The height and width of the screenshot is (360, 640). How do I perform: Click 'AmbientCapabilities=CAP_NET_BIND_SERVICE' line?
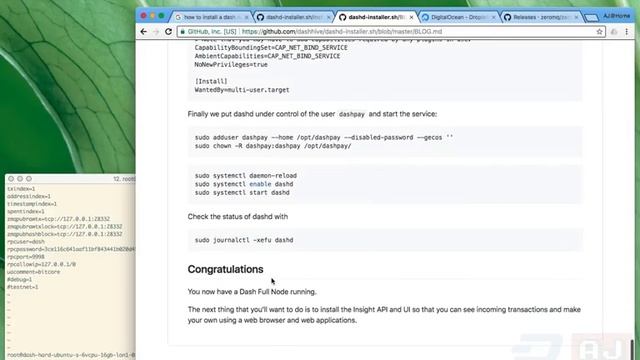coord(267,56)
